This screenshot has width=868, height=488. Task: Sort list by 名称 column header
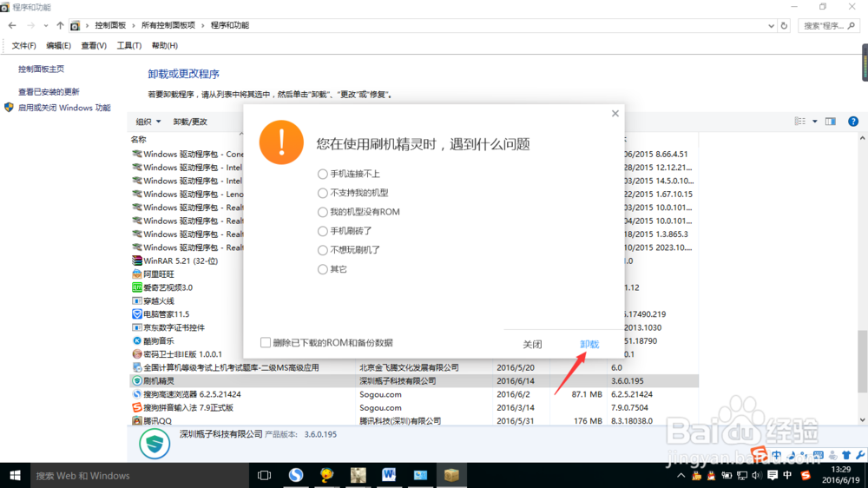(x=138, y=140)
